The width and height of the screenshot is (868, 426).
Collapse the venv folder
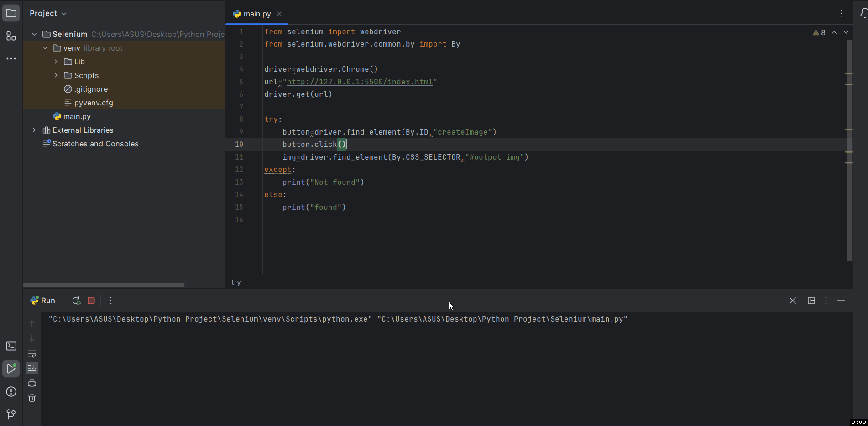pos(45,48)
